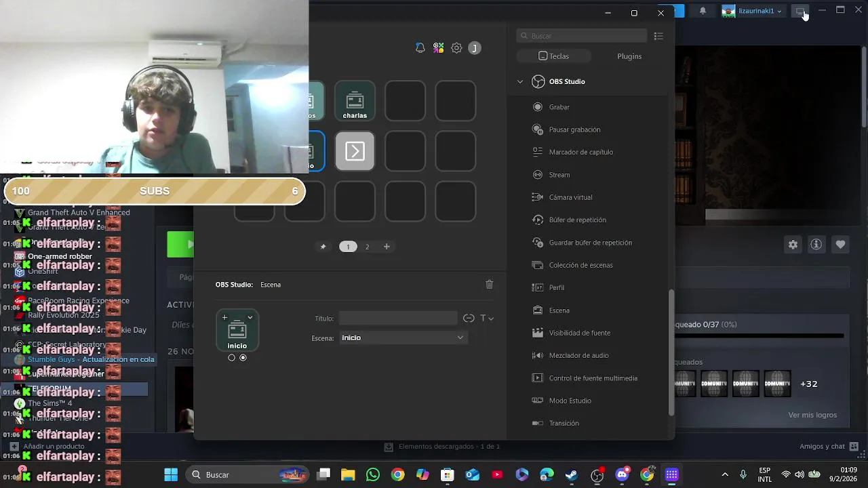Select the Transición action
The height and width of the screenshot is (488, 868).
pos(564,423)
